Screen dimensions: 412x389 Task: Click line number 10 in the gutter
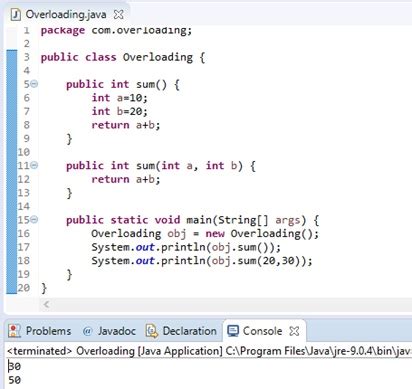pos(24,152)
